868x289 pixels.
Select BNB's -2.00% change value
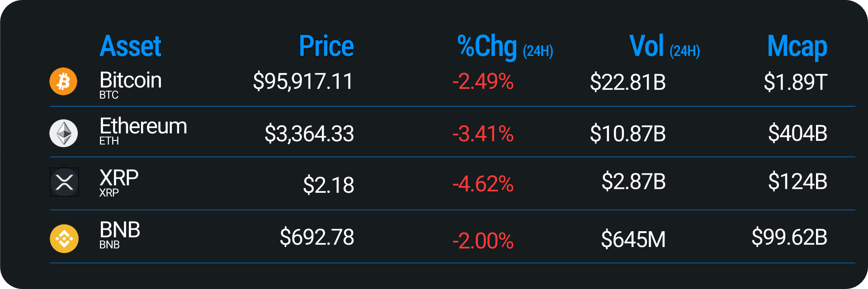point(483,241)
